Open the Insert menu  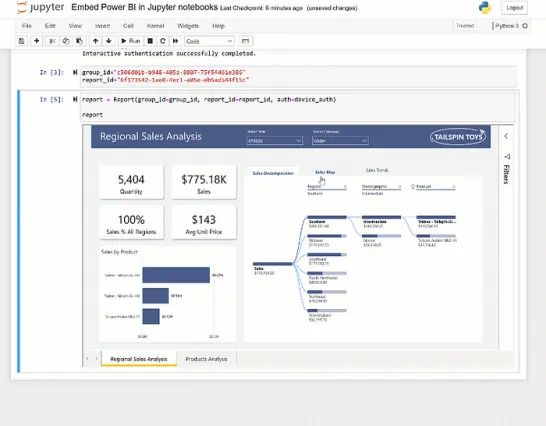tap(102, 26)
